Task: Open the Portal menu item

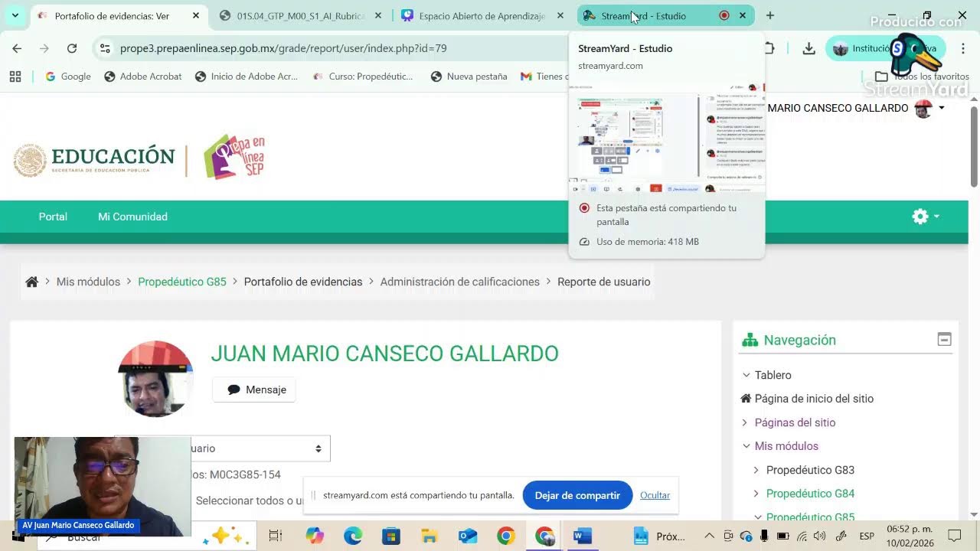Action: click(53, 217)
